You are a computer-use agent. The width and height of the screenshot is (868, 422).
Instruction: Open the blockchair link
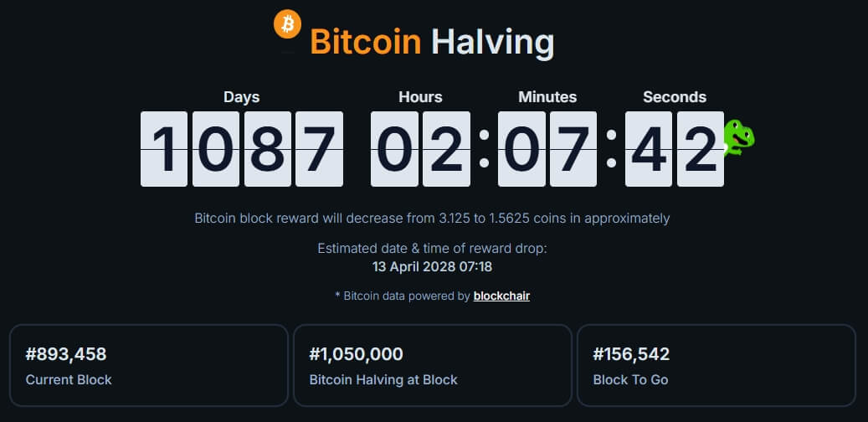501,296
